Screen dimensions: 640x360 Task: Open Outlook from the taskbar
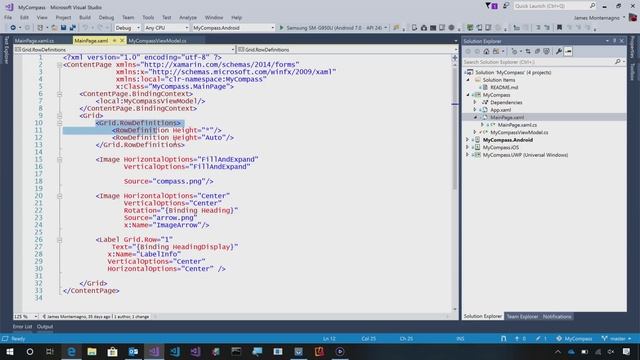(133, 351)
